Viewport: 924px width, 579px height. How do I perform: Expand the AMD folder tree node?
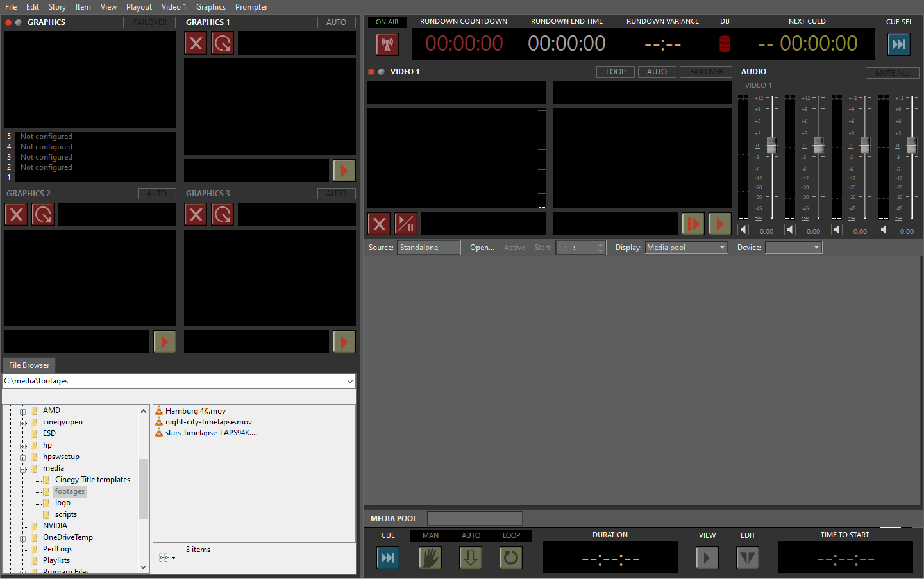tap(23, 411)
